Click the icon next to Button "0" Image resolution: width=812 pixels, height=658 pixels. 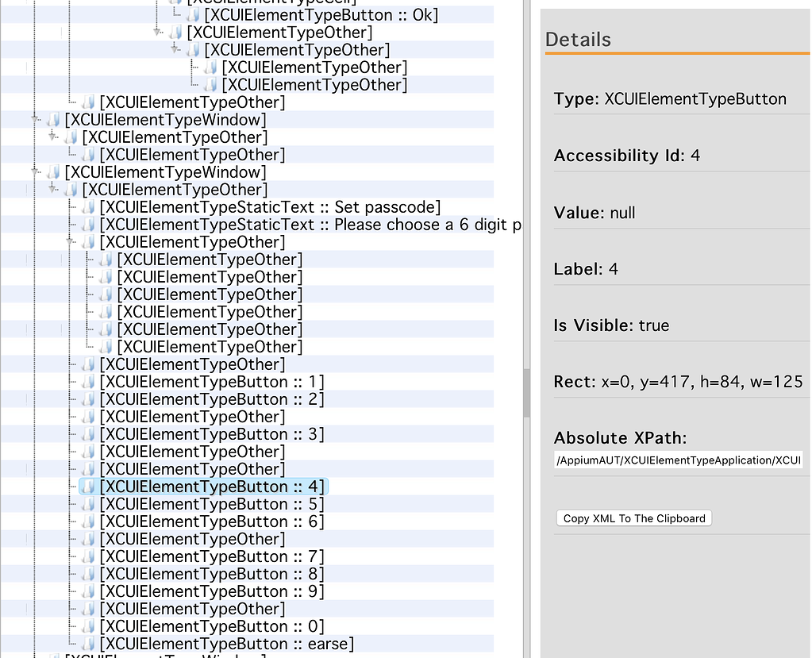88,626
